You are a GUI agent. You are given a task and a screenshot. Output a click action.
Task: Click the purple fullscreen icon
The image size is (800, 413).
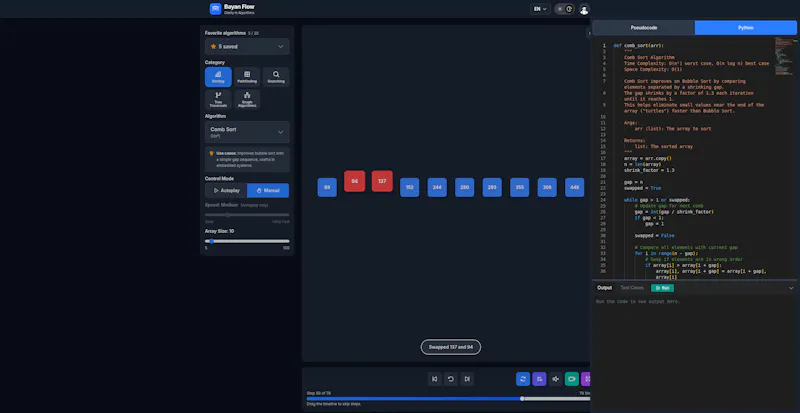click(x=587, y=379)
